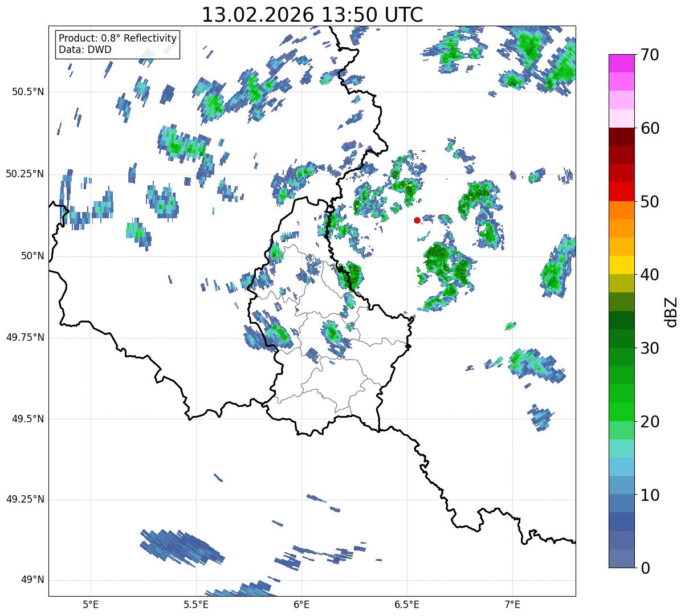The width and height of the screenshot is (685, 616).
Task: Click longitude label 5.5°E
Action: point(196,604)
